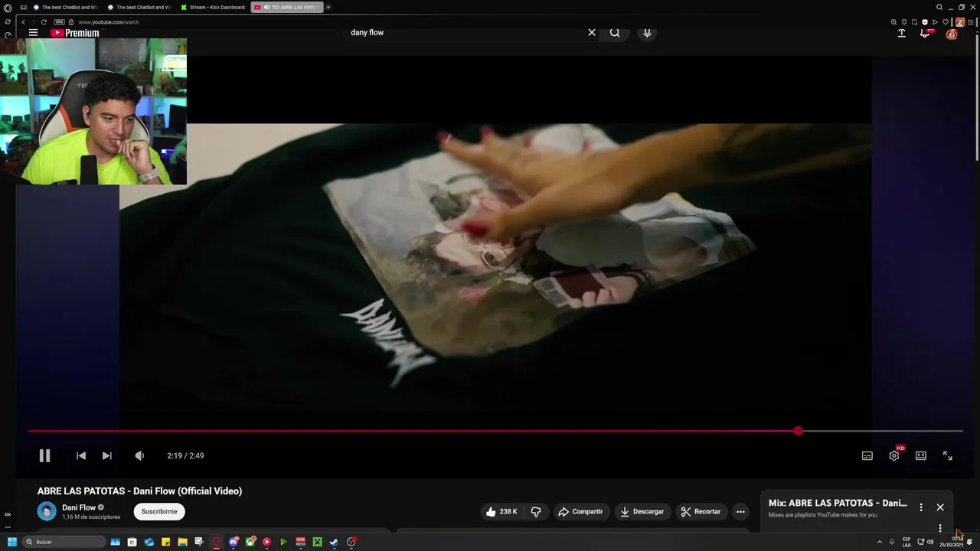Toggle the ad blocker shield icon
This screenshot has width=980, height=551.
click(x=925, y=22)
